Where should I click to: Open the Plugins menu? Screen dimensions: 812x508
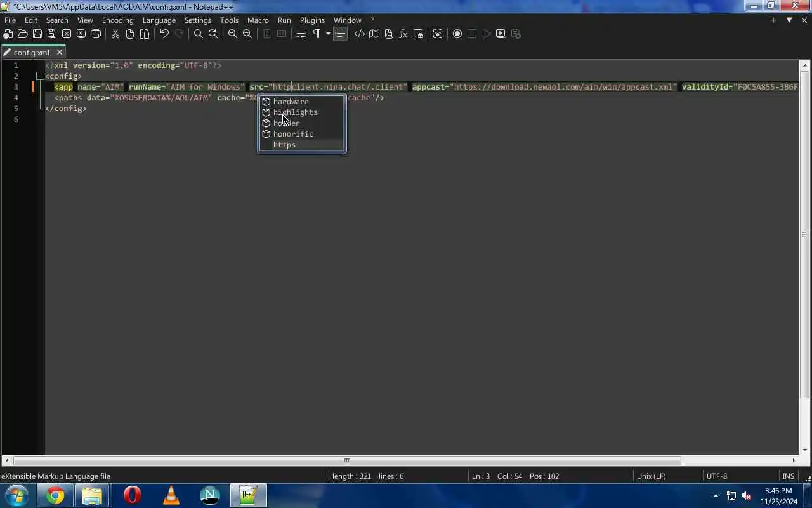click(312, 20)
